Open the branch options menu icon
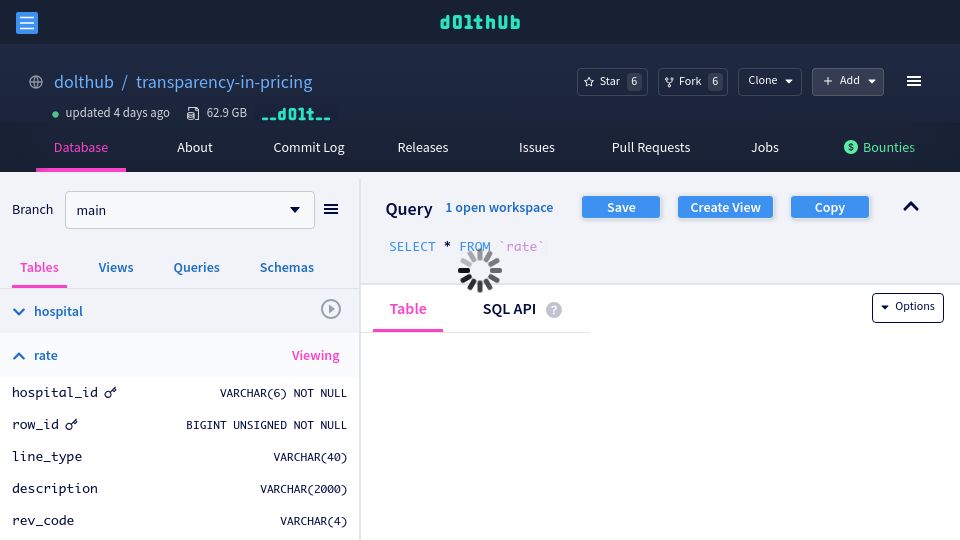960x540 pixels. (331, 209)
